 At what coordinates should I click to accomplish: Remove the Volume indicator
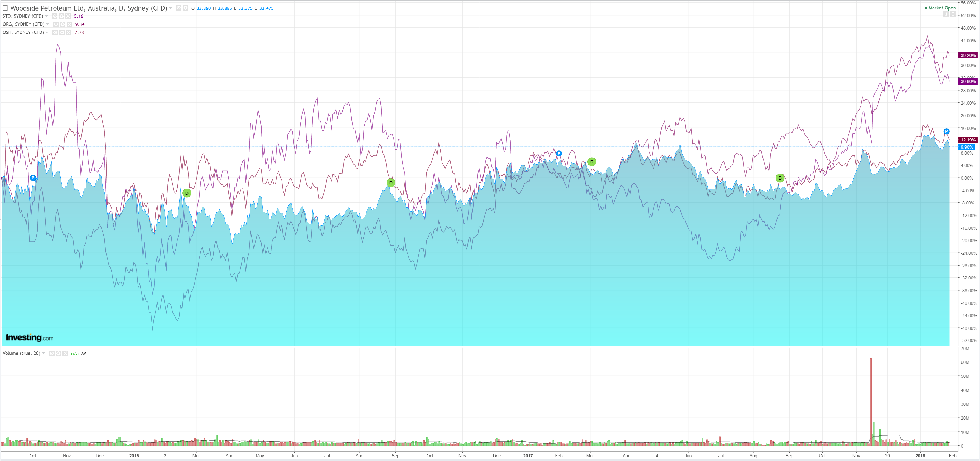tap(65, 354)
